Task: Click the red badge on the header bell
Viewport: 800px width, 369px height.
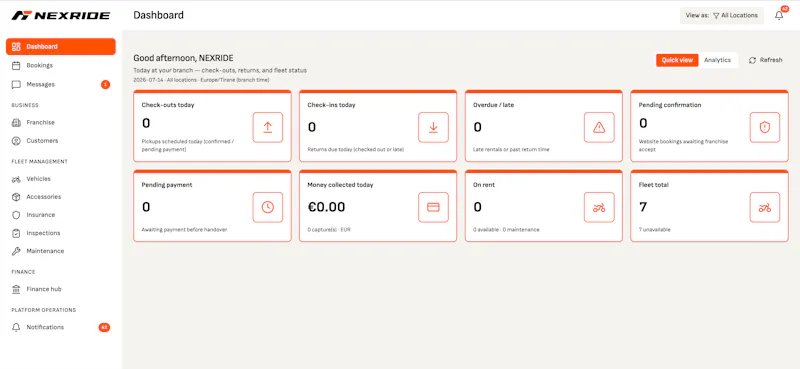Action: 785,9
